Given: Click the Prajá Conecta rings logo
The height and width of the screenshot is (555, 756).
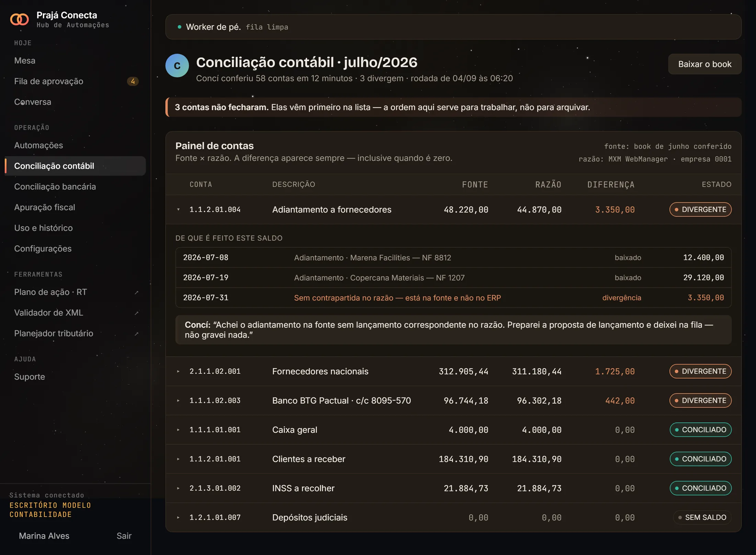Looking at the screenshot, I should pyautogui.click(x=19, y=19).
